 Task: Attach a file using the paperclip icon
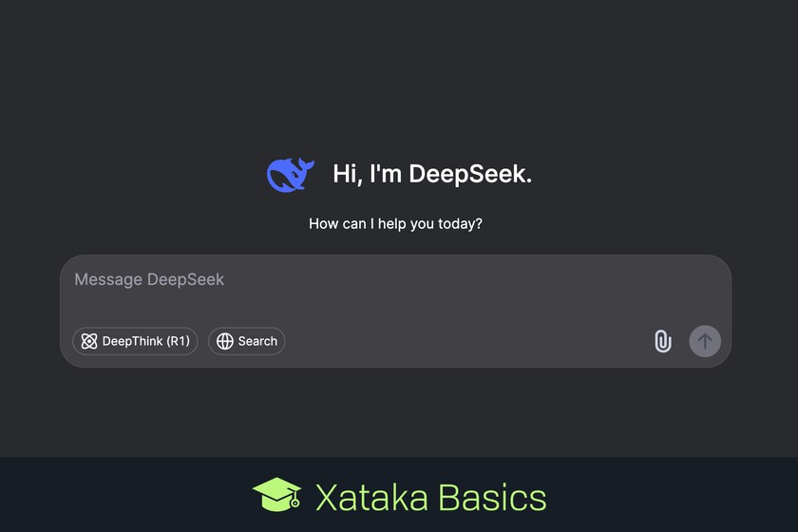pos(662,341)
